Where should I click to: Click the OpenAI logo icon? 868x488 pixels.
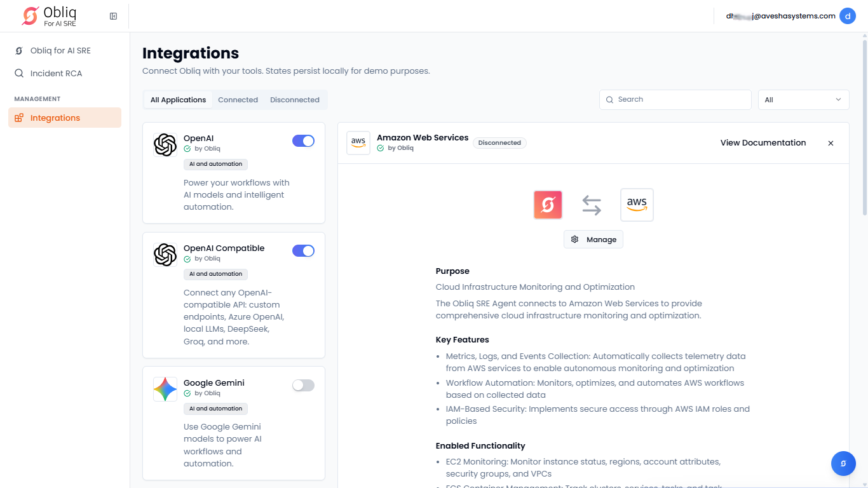[x=165, y=145]
